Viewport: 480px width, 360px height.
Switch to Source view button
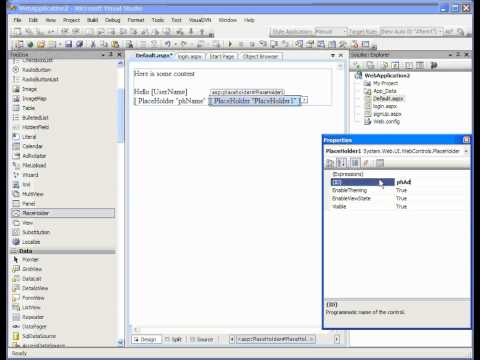pos(201,339)
